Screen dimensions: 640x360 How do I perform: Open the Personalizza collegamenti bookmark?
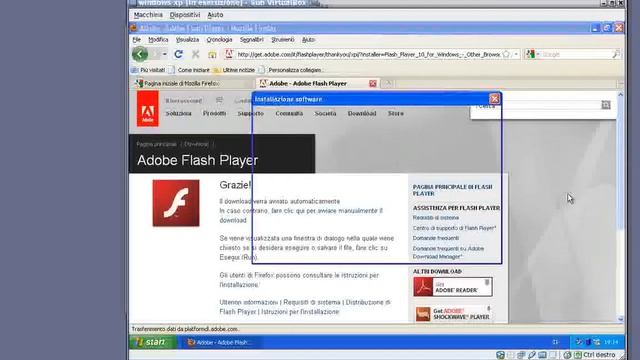(x=291, y=70)
